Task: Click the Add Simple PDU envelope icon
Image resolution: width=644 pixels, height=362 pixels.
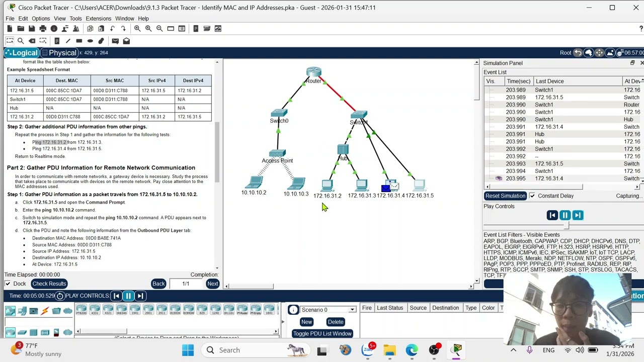Action: [115, 41]
